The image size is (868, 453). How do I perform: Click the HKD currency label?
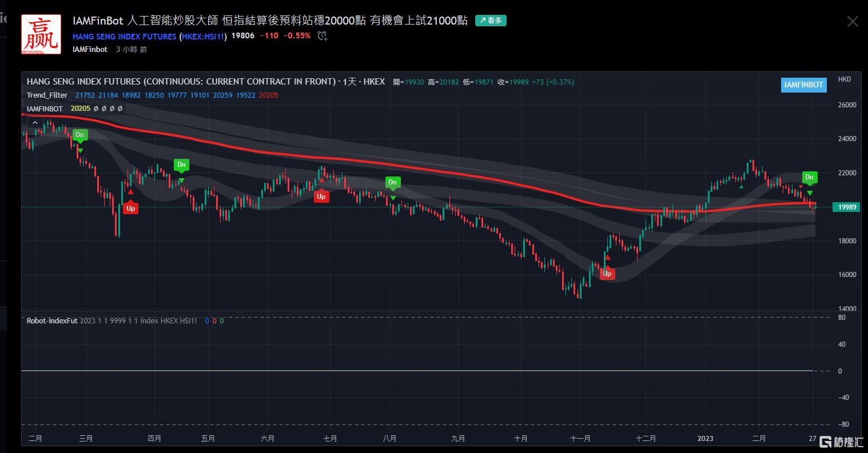[844, 79]
